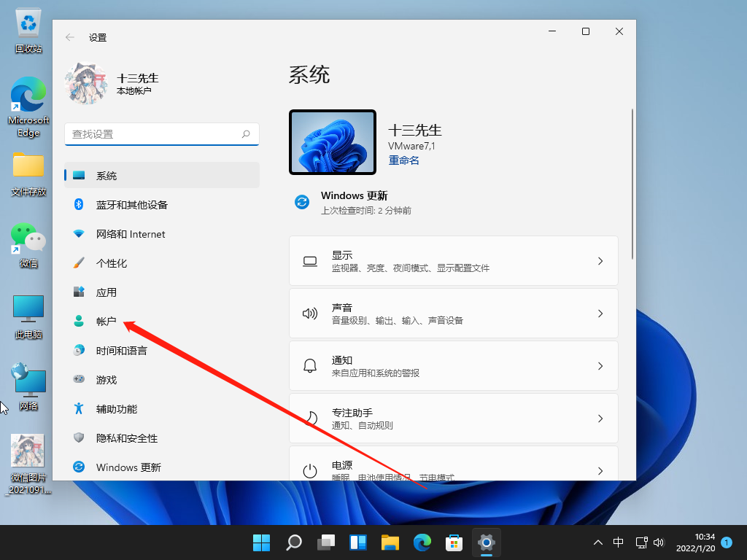Open the 专注助手 focus assist row
The height and width of the screenshot is (560, 747).
point(452,419)
